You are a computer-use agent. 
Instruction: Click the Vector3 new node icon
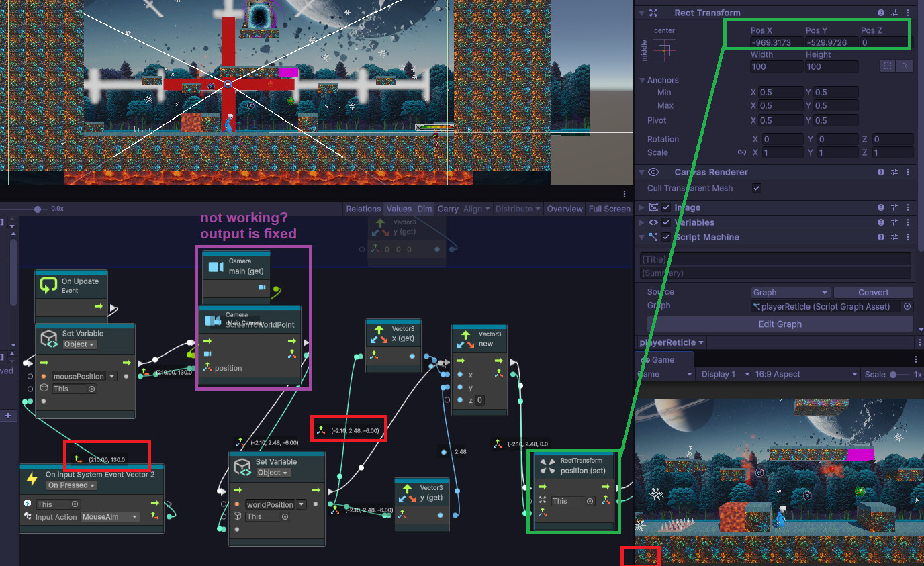point(465,339)
